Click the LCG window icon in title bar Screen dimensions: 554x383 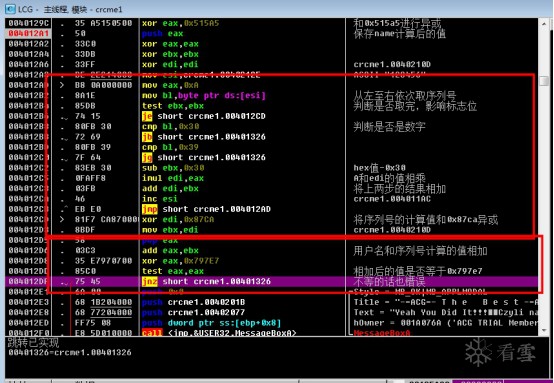pos(11,9)
